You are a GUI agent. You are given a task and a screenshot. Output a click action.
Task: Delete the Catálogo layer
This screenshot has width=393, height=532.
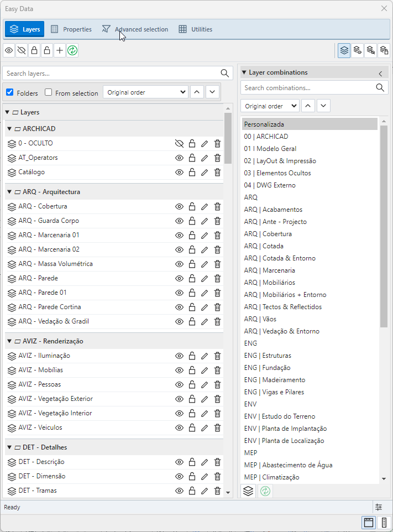[217, 173]
